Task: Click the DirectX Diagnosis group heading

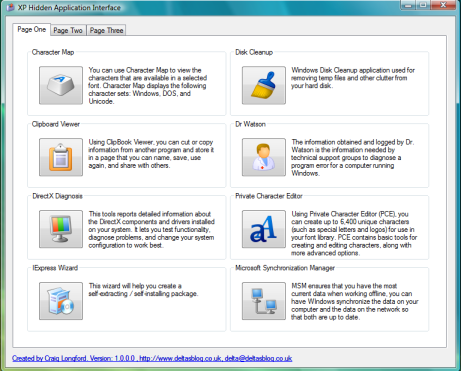Action: [x=57, y=196]
